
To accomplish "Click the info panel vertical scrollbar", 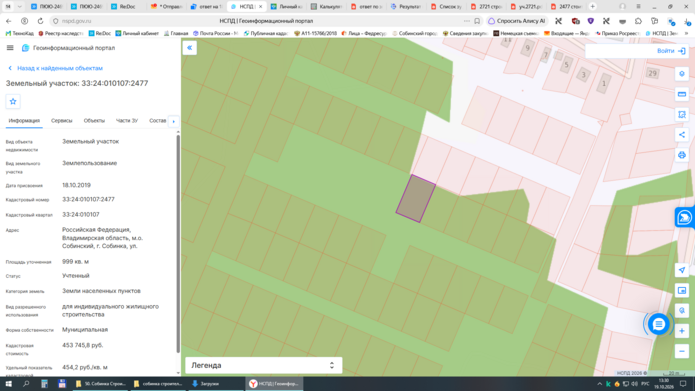I will coord(178,244).
